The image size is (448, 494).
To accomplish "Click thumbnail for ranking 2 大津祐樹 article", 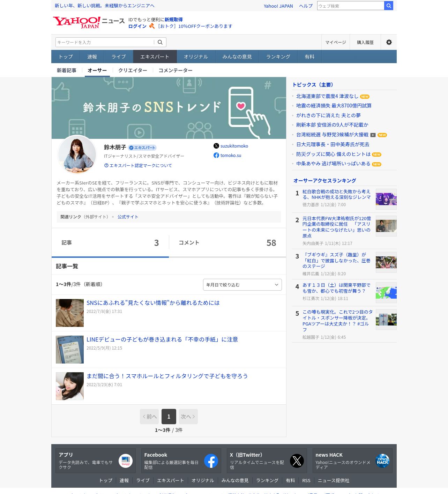I will [x=386, y=226].
